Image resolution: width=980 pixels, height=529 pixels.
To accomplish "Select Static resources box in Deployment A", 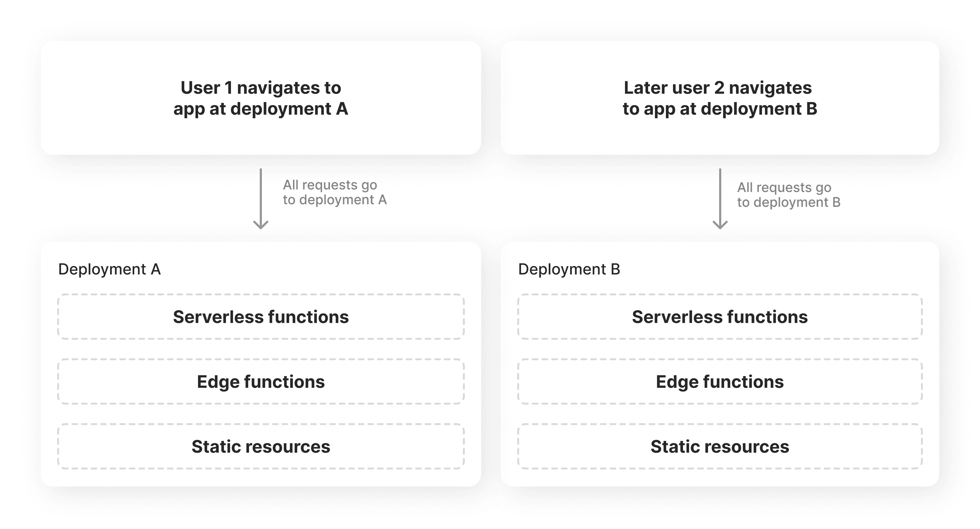I will coord(261,446).
